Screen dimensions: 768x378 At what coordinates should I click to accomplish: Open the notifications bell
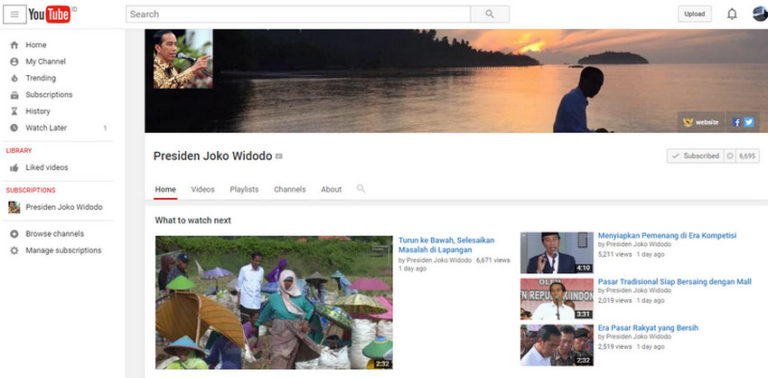[x=732, y=14]
